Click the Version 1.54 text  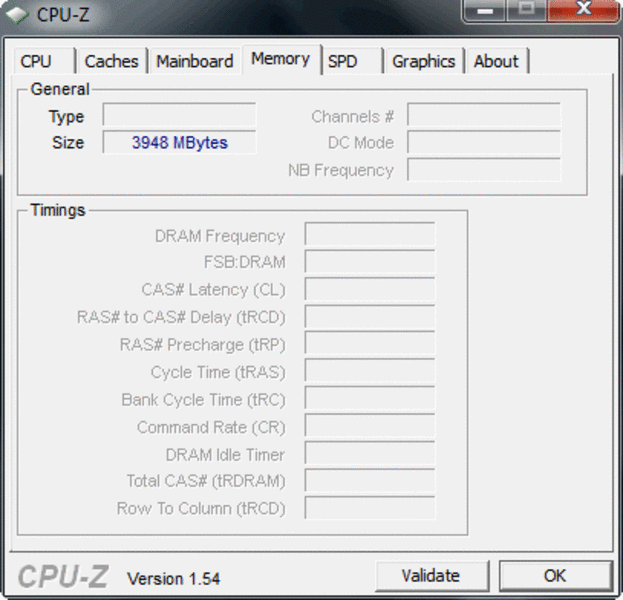click(x=173, y=579)
